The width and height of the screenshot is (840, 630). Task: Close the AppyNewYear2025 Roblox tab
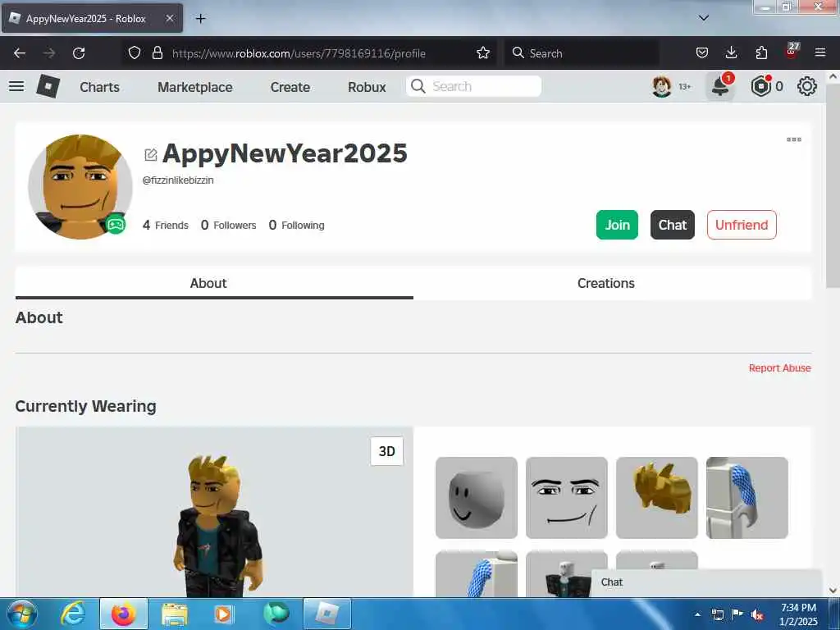[x=169, y=18]
